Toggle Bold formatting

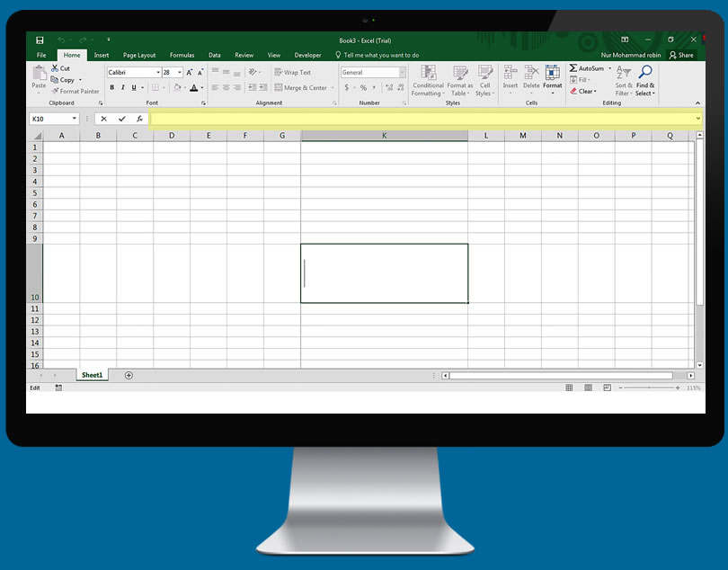[112, 88]
